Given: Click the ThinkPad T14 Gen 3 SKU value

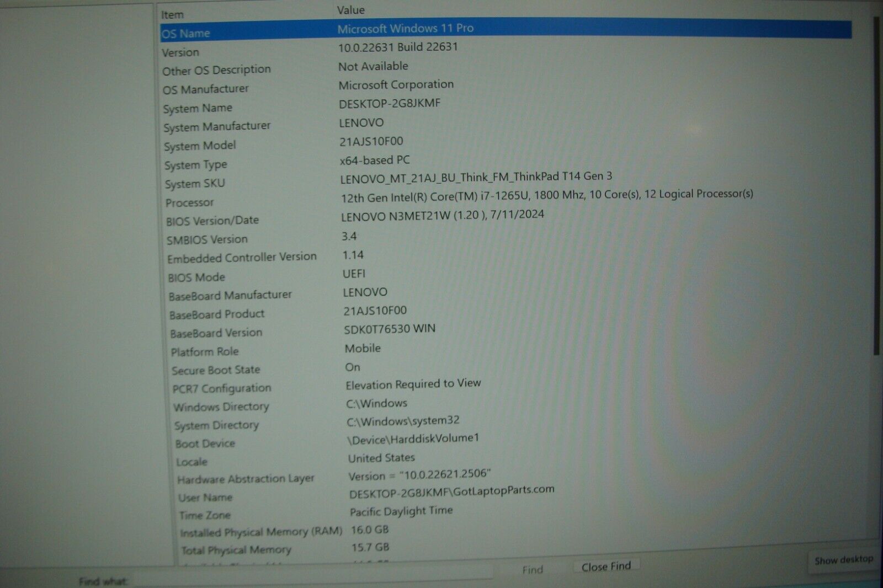Looking at the screenshot, I should coord(476,178).
